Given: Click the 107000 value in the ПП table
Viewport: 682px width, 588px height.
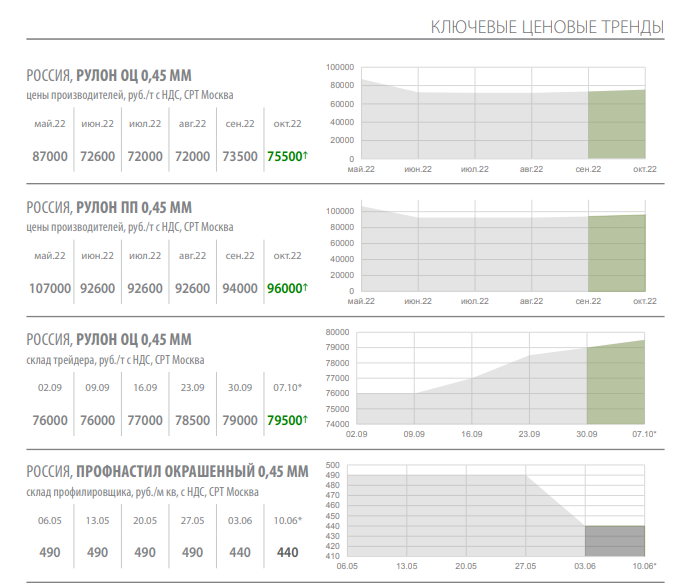Looking at the screenshot, I should [50, 288].
